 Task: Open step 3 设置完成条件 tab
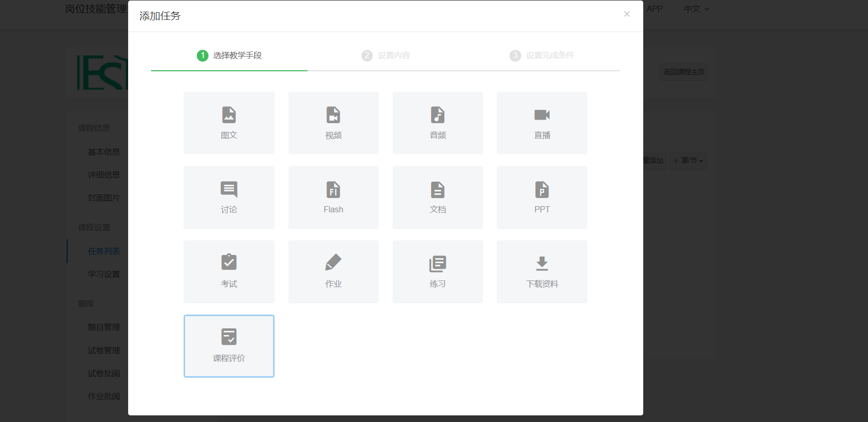[x=542, y=55]
